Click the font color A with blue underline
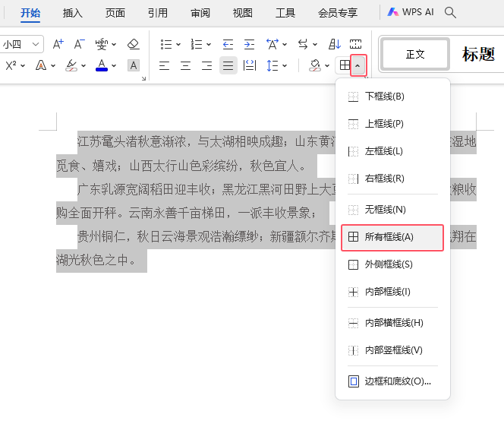This screenshot has height=427, width=504. coord(102,65)
